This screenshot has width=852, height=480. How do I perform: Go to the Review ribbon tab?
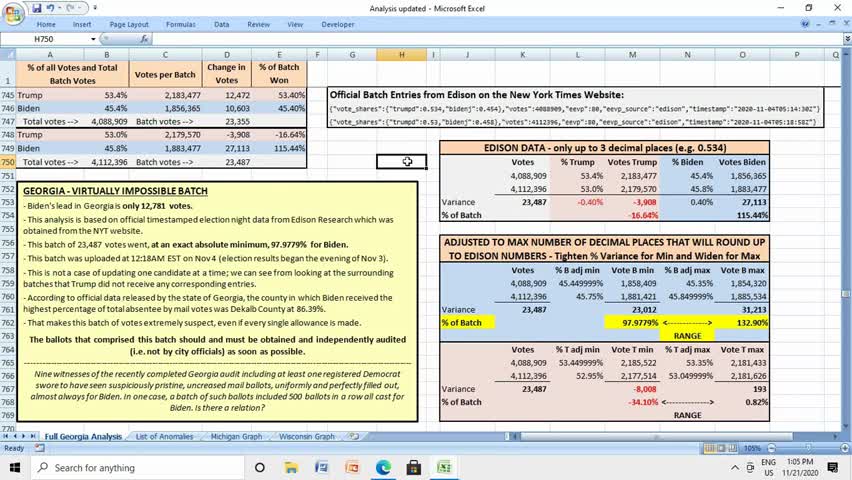(x=258, y=24)
